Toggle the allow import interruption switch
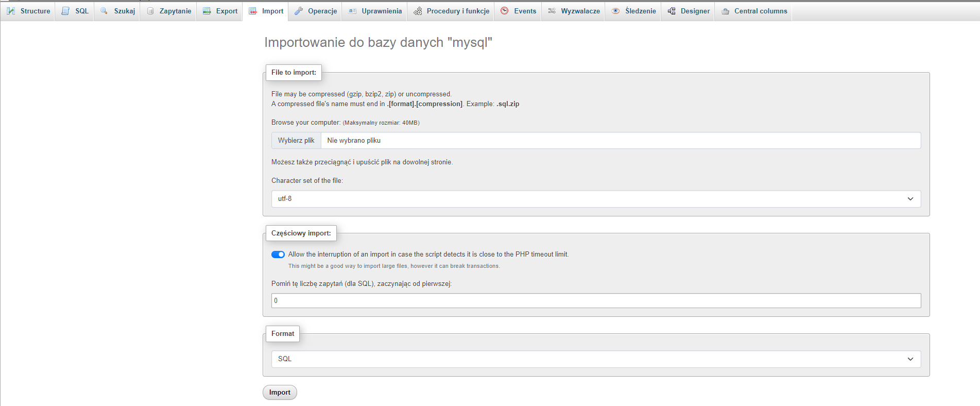The image size is (980, 406). click(x=278, y=255)
